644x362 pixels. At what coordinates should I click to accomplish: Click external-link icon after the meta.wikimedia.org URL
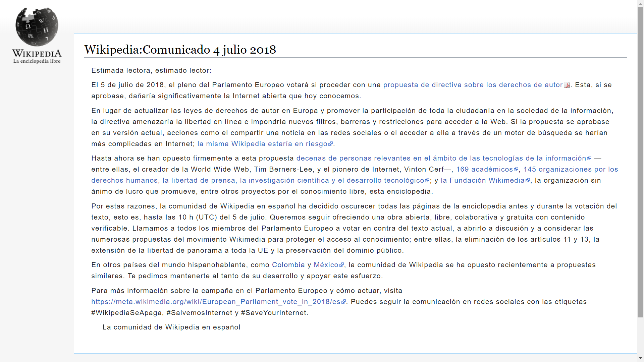(343, 302)
